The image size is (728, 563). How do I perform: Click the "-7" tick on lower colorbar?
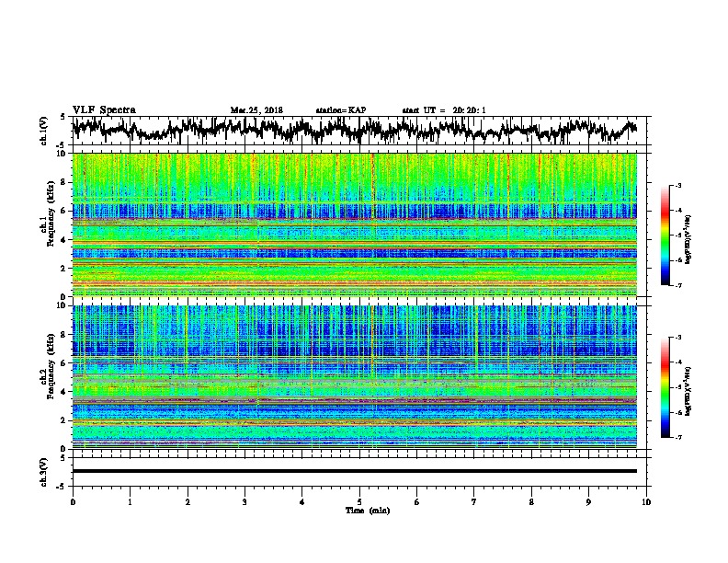677,437
